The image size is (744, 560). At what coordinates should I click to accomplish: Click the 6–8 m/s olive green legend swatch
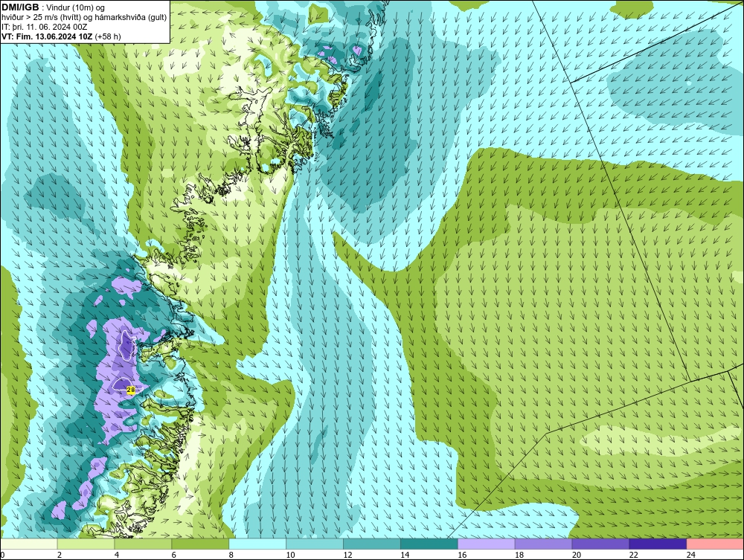pyautogui.click(x=200, y=544)
